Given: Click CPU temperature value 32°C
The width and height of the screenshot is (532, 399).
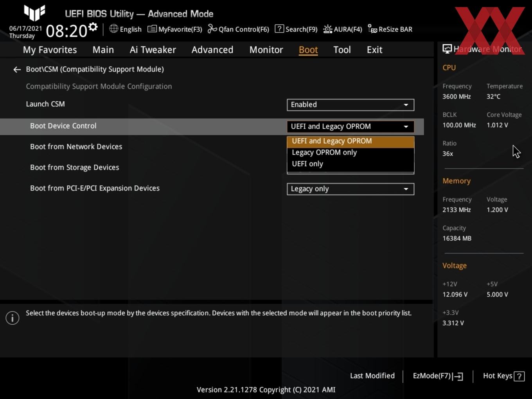Looking at the screenshot, I should [x=493, y=97].
